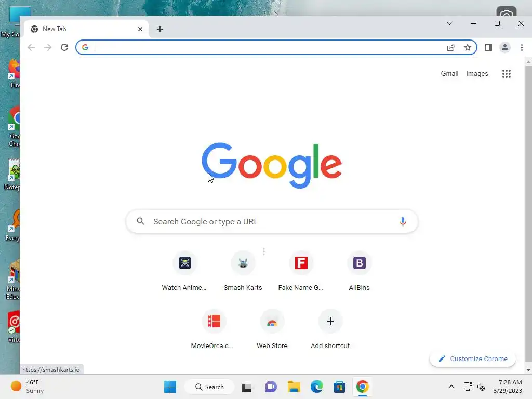The width and height of the screenshot is (532, 399).
Task: Open a new tab with the plus button
Action: tap(160, 29)
